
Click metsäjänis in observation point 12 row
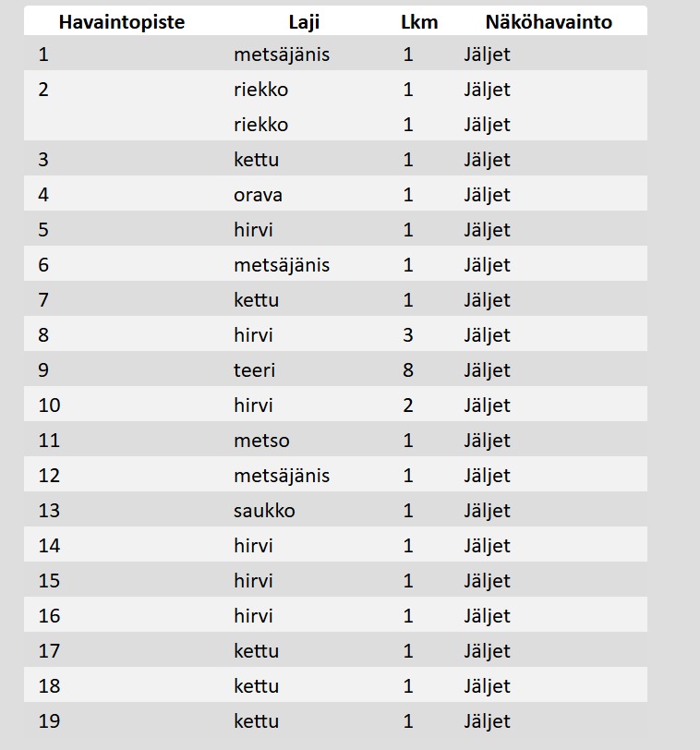[281, 476]
